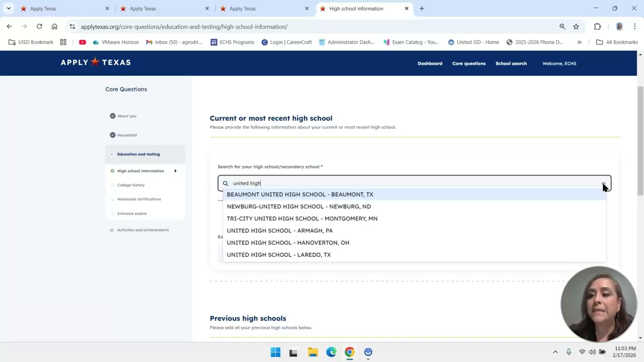The width and height of the screenshot is (644, 362).
Task: Open Core questions in top navigation
Action: tap(469, 63)
